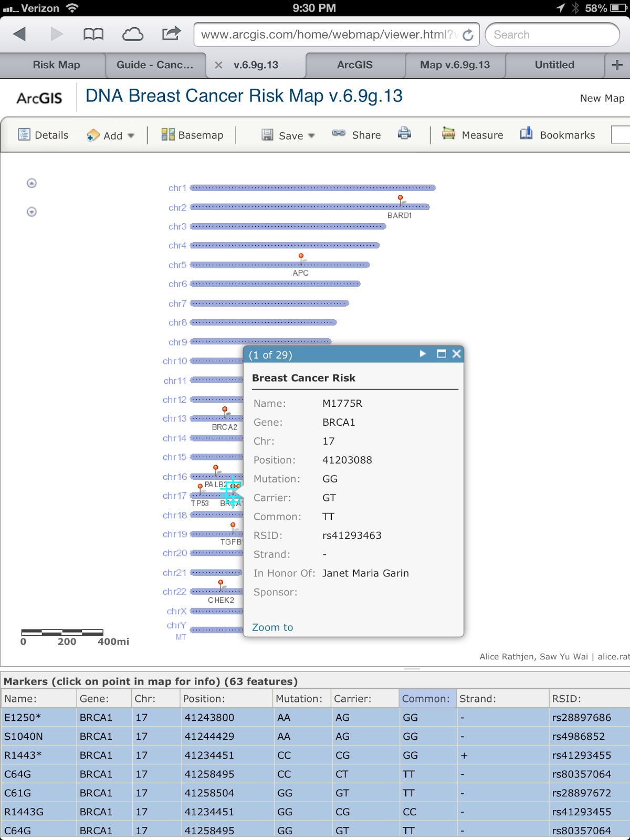This screenshot has width=630, height=840.
Task: Click the map and table divider handle
Action: pos(412,669)
